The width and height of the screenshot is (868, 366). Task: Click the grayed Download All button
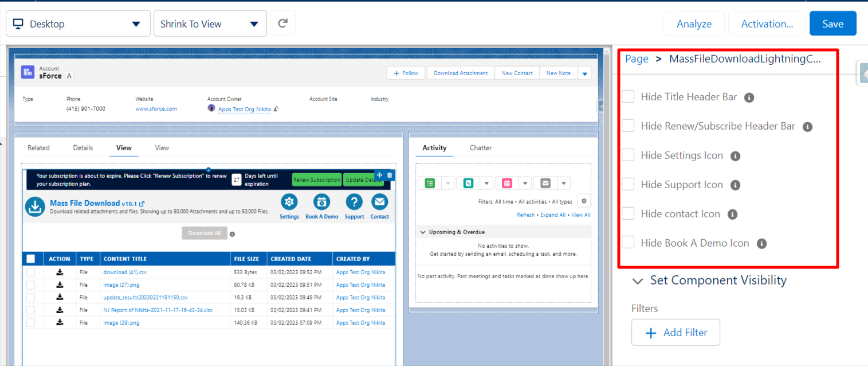(205, 233)
